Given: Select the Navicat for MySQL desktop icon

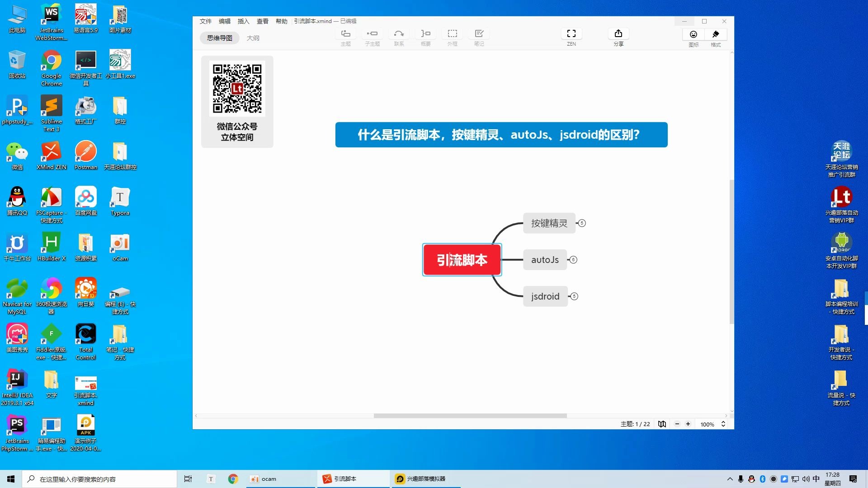Looking at the screenshot, I should 17,296.
